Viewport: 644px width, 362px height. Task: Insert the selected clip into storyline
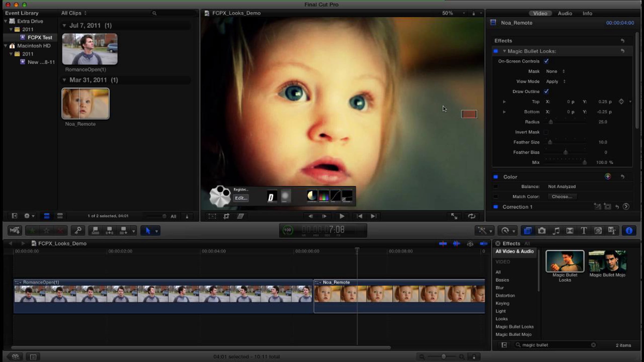109,230
